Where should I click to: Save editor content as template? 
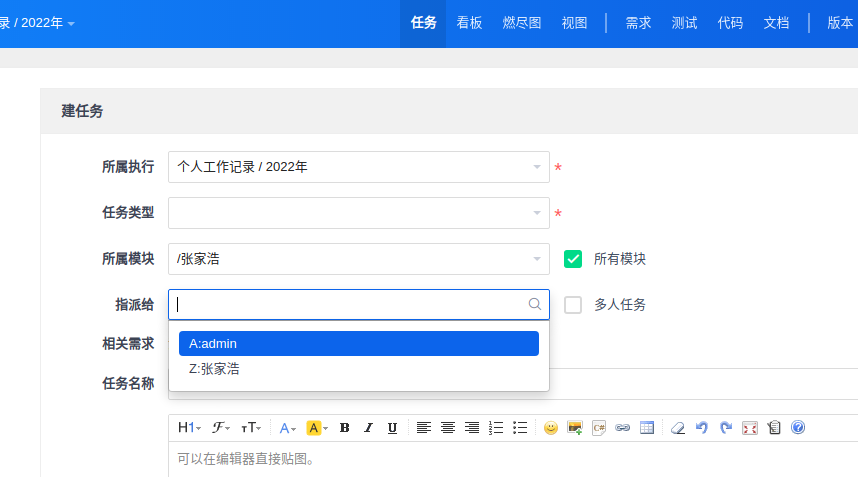774,428
